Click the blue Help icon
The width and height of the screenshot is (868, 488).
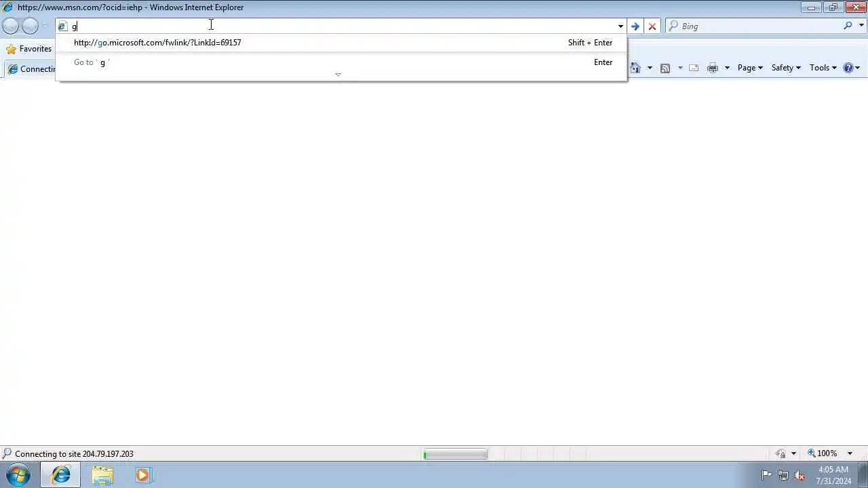click(848, 68)
